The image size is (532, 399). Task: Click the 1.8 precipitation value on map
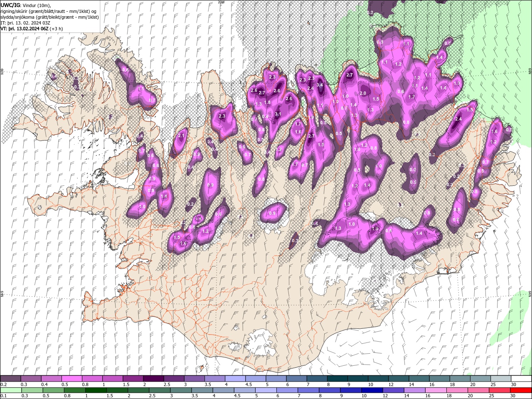point(268,102)
